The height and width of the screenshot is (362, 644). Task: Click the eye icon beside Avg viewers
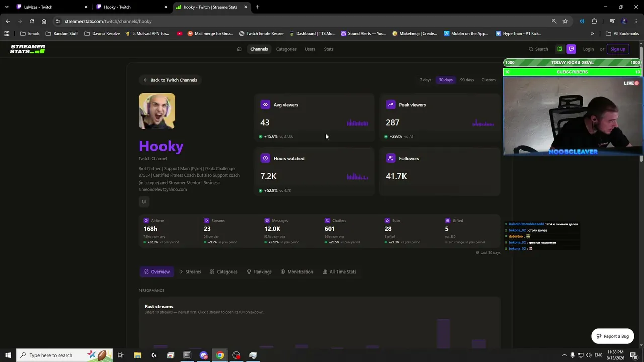tap(265, 105)
